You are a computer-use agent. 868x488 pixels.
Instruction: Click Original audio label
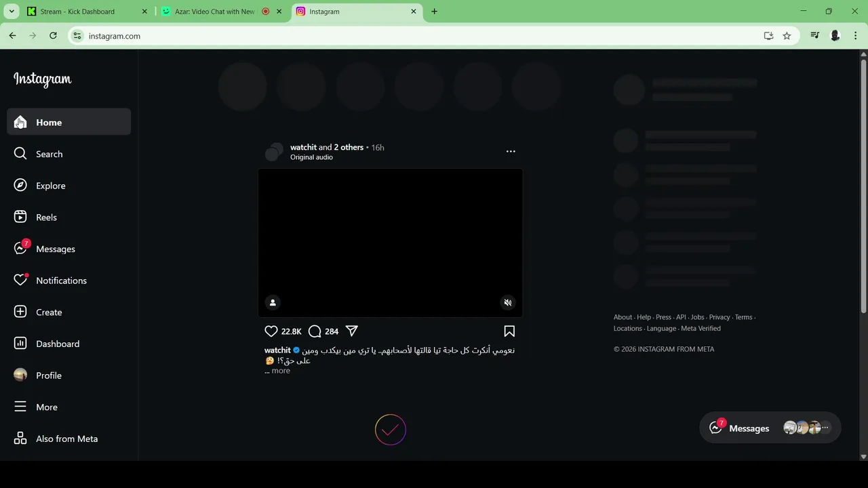tap(311, 157)
